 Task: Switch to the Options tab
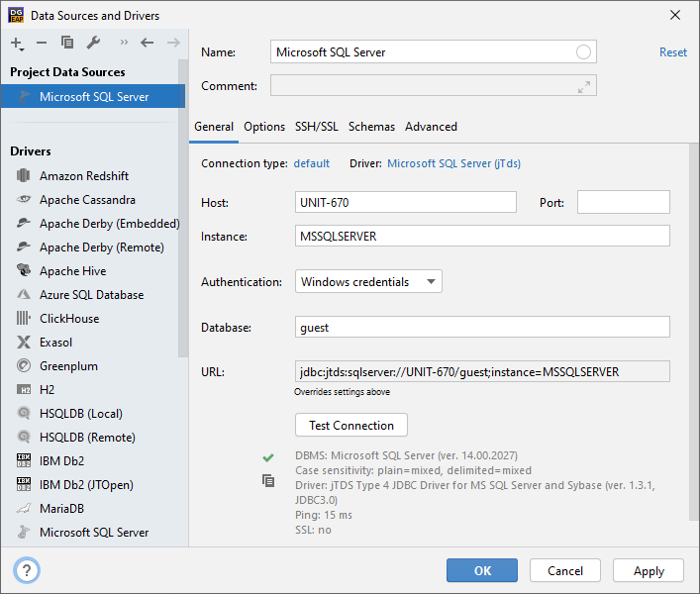264,127
